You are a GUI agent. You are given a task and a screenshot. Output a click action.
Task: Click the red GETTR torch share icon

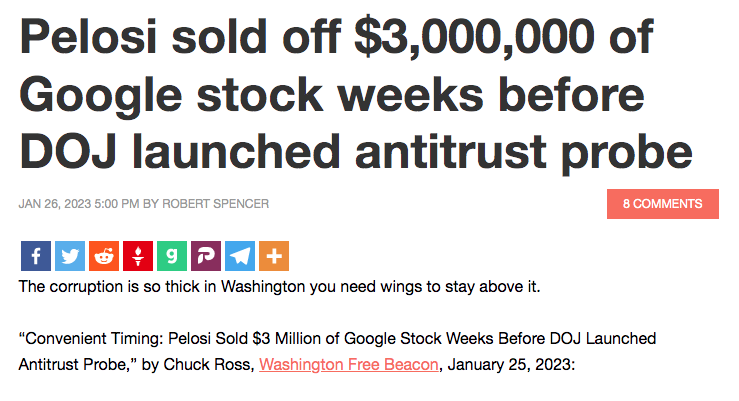tap(138, 256)
